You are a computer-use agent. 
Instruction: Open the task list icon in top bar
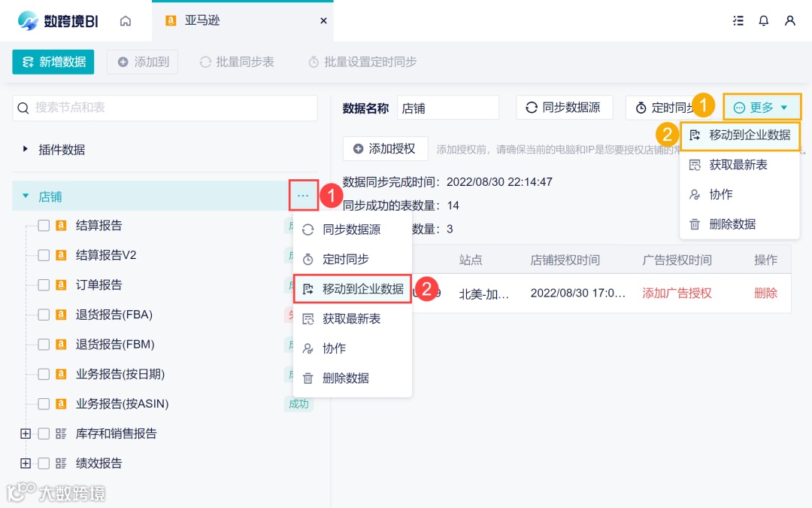[x=738, y=21]
